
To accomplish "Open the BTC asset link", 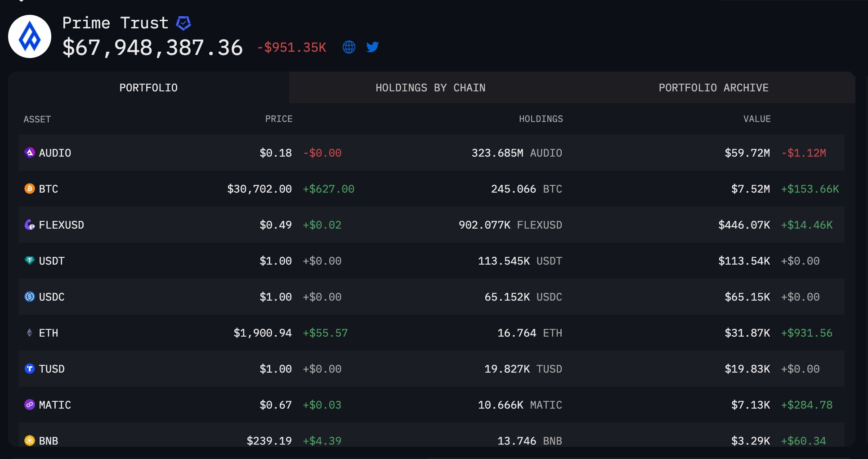I will 49,189.
